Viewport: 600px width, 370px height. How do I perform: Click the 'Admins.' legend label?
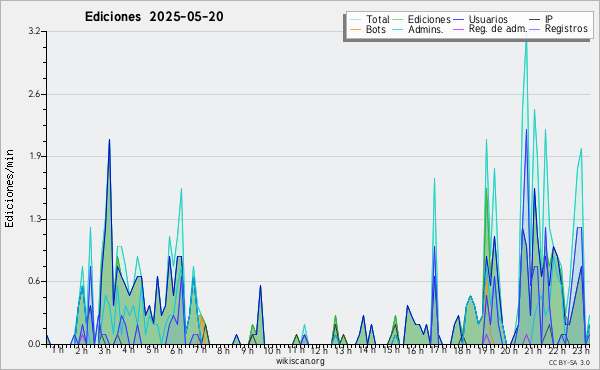tap(426, 29)
